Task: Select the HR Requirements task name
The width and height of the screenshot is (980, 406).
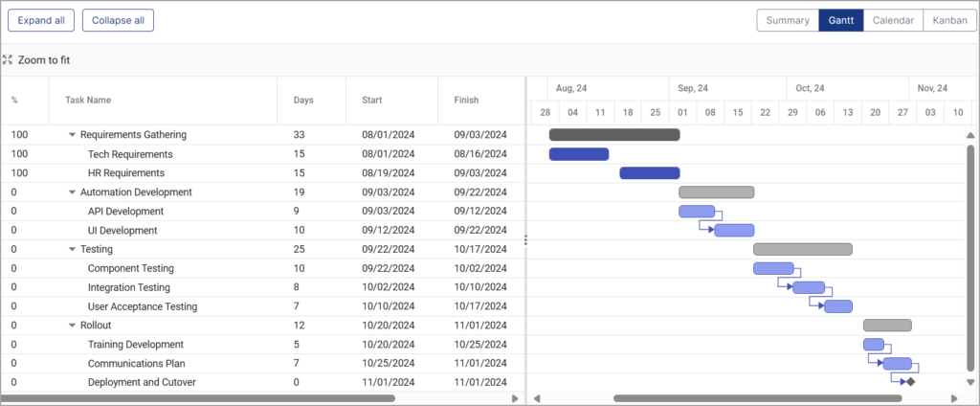Action: [126, 173]
